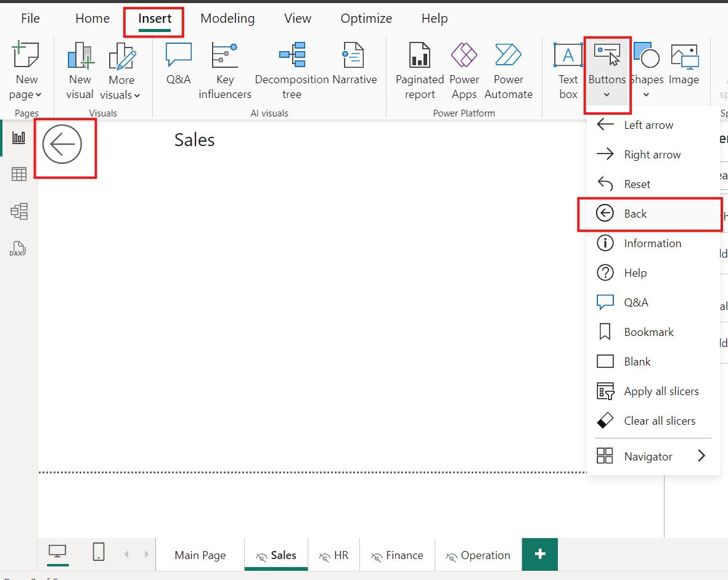Switch to desktop layout view

point(58,552)
